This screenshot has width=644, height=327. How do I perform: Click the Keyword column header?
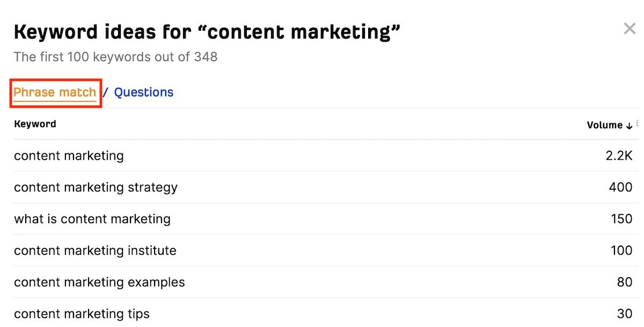point(35,124)
